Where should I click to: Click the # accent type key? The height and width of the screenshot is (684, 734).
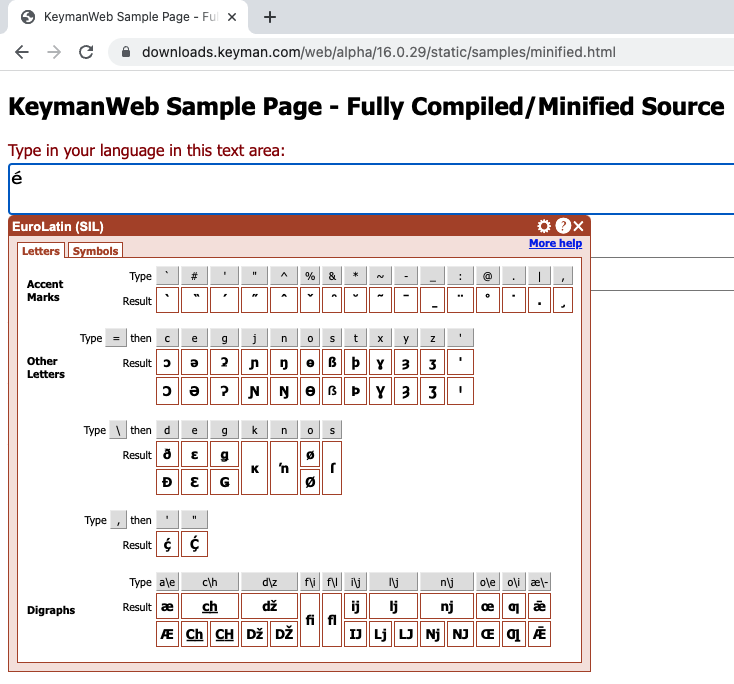pyautogui.click(x=194, y=276)
